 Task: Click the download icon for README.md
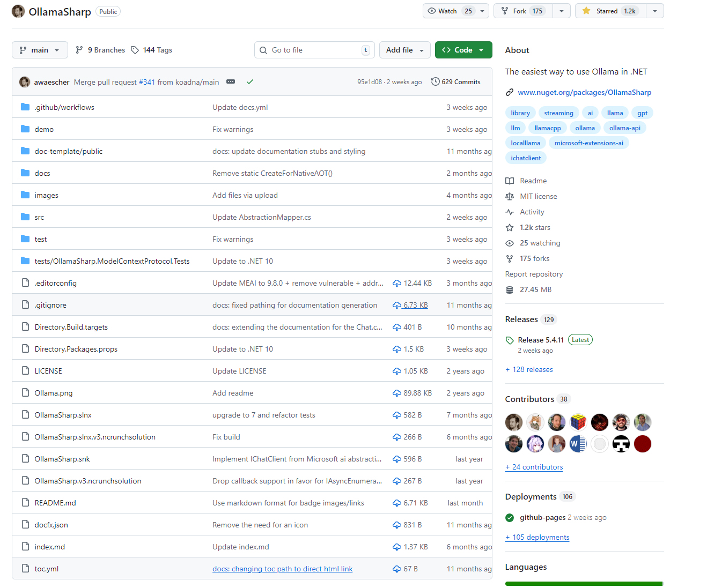pos(397,503)
